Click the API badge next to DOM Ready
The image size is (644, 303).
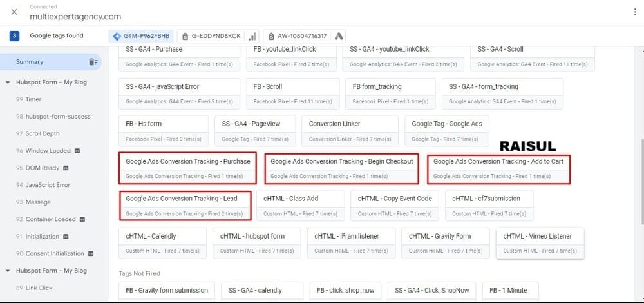coord(66,168)
